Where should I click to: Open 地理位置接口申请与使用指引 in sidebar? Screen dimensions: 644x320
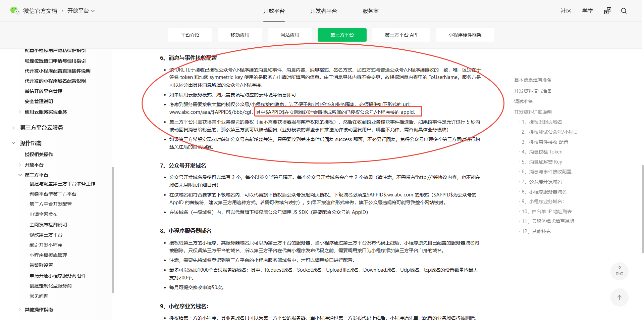(x=55, y=61)
